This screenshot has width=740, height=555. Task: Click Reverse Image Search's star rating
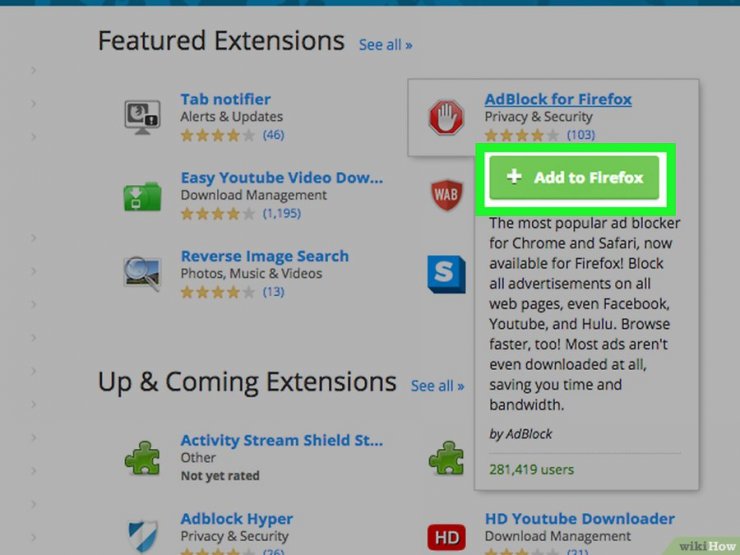(218, 292)
